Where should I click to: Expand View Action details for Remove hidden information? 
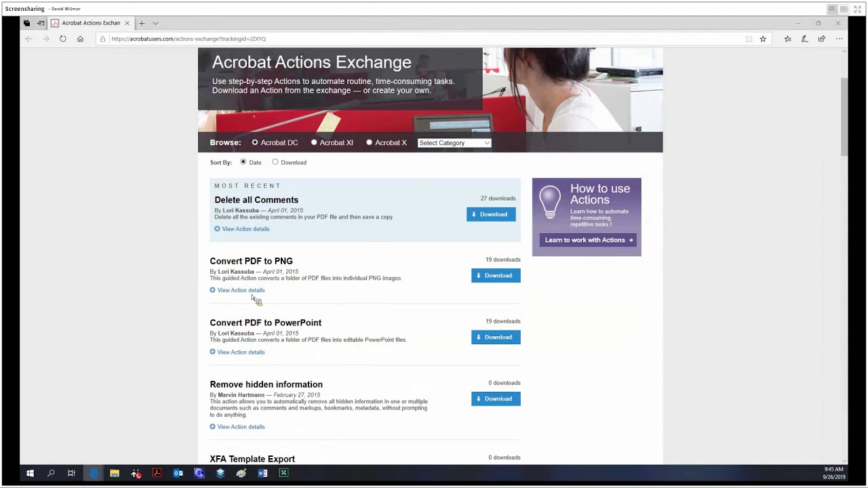click(x=237, y=427)
